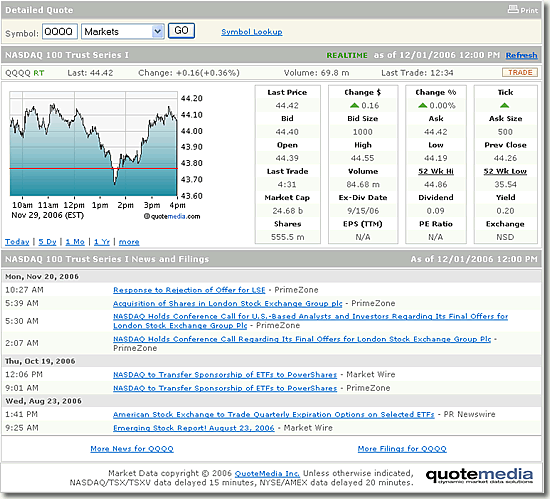Click the 52 Wk Hi header link
Screen dimensions: 550x499
click(x=436, y=171)
